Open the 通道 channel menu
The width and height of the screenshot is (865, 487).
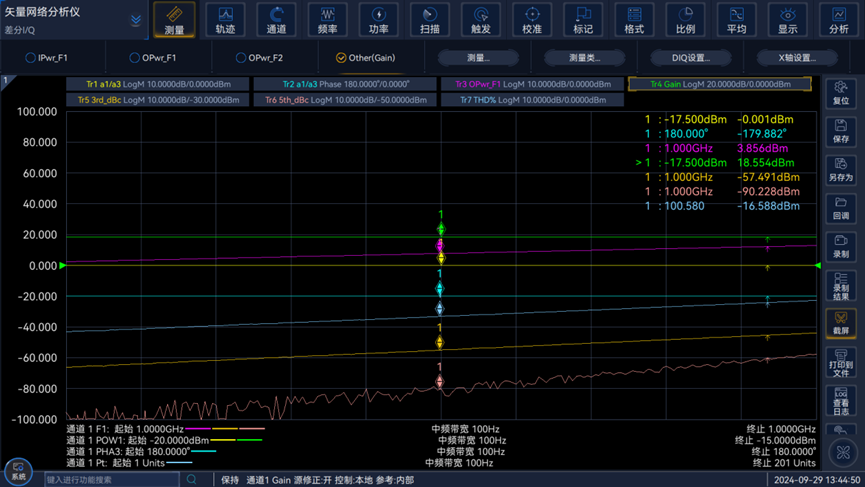tap(276, 20)
